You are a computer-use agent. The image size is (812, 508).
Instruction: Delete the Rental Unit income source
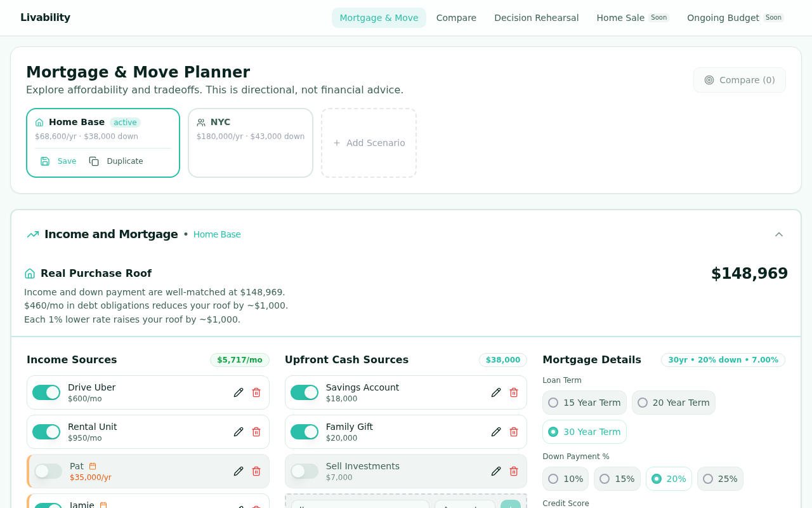pos(256,432)
